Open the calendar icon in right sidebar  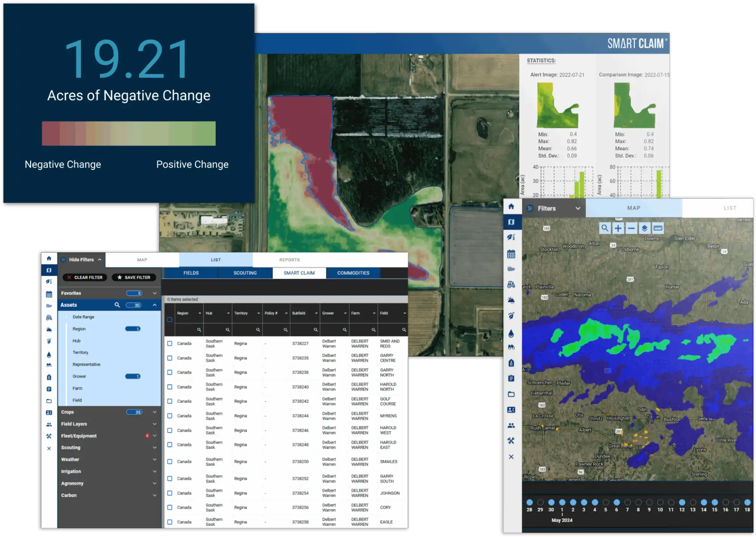pos(511,254)
